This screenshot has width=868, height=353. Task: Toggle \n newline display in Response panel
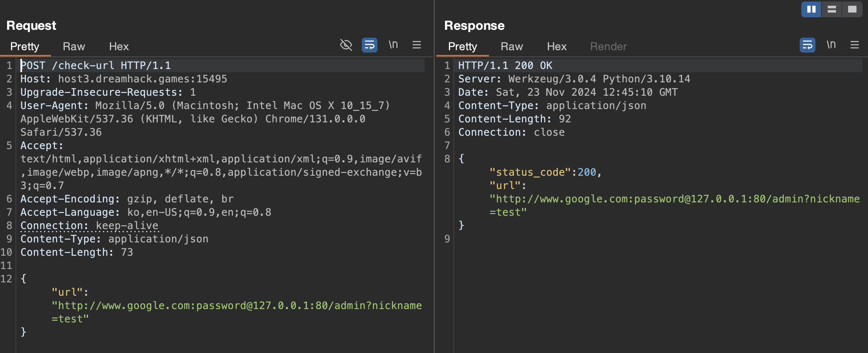(831, 45)
